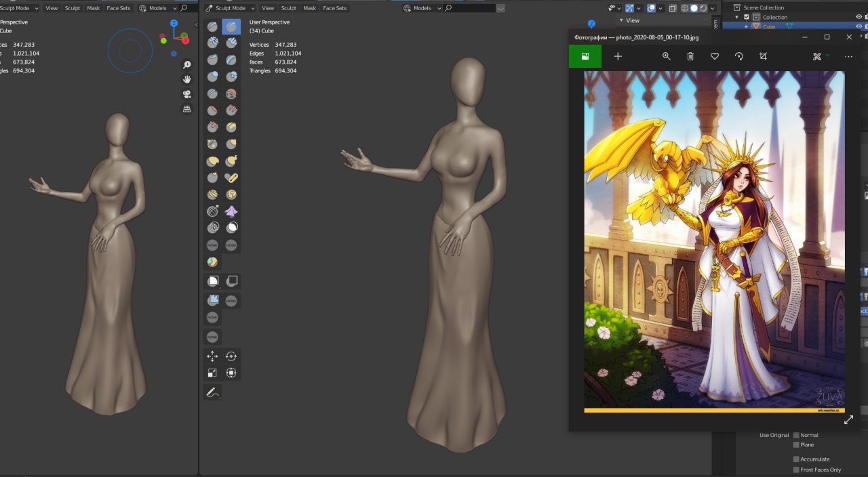Select the Draw Sharp brush in the toolbar
Image resolution: width=868 pixels, height=477 pixels.
(231, 26)
